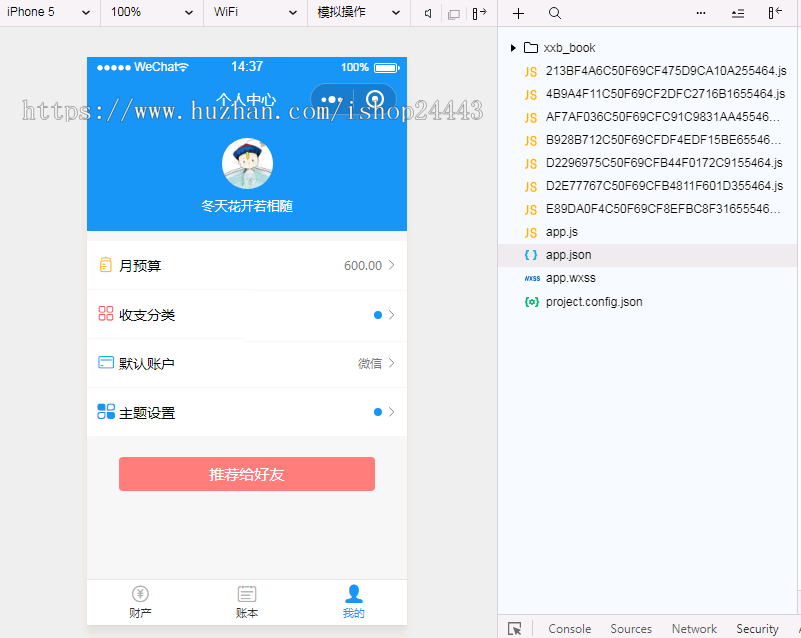The image size is (801, 638).
Task: Open a new file with the plus icon
Action: tap(518, 14)
